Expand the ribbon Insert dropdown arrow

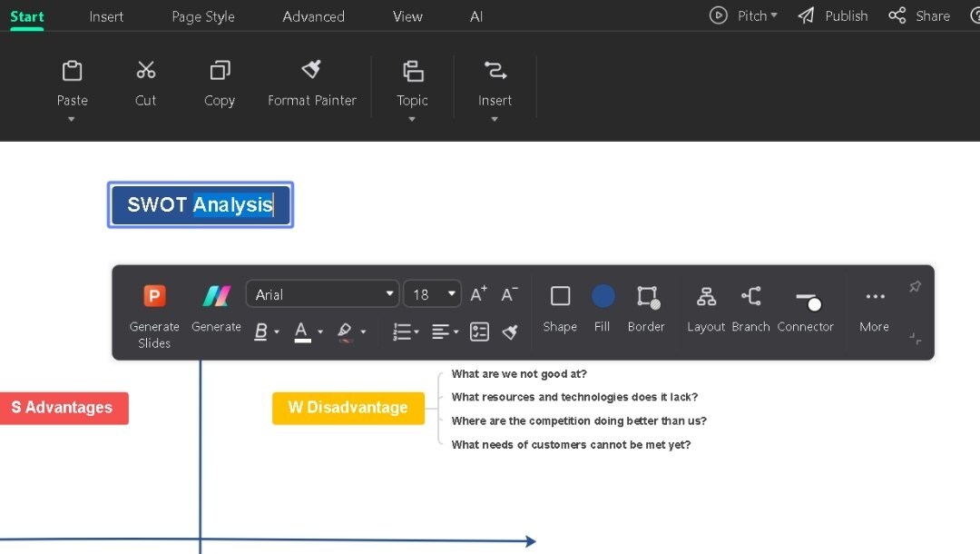click(x=495, y=119)
